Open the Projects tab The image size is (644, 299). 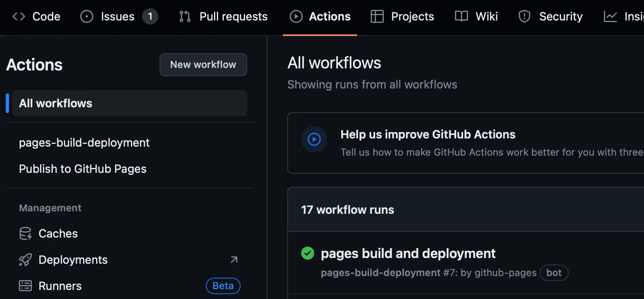tap(403, 16)
